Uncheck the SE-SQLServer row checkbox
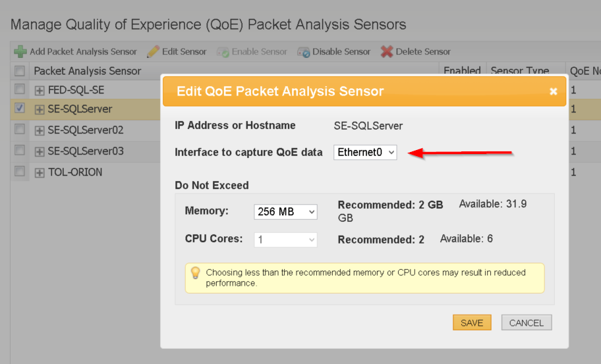The image size is (601, 364). 20,109
